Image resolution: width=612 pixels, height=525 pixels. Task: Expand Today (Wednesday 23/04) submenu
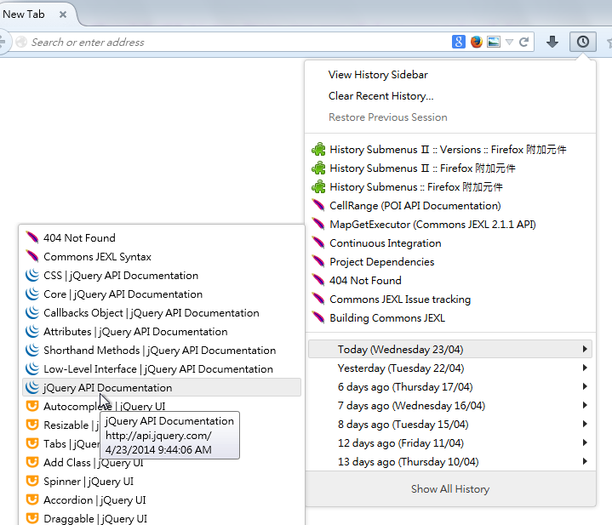pyautogui.click(x=450, y=349)
